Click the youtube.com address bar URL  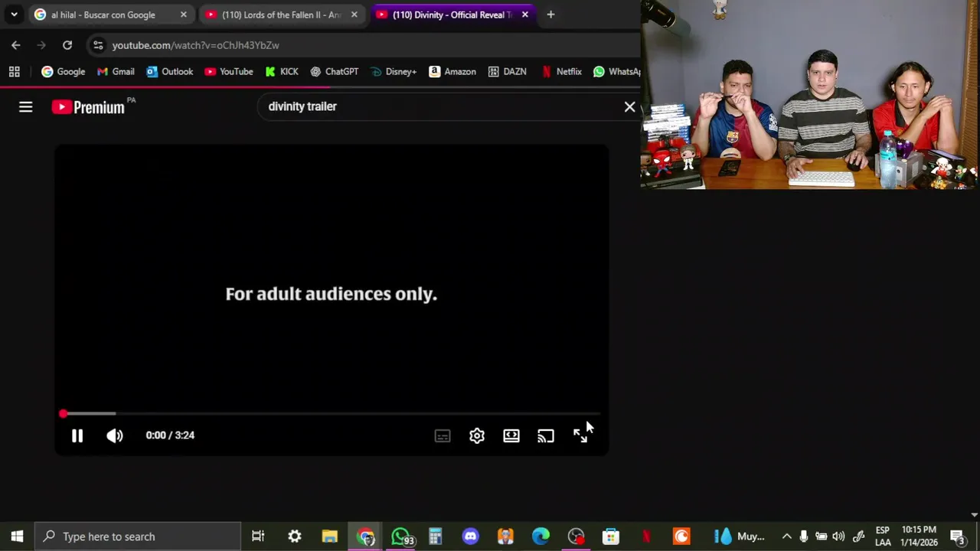tap(195, 45)
